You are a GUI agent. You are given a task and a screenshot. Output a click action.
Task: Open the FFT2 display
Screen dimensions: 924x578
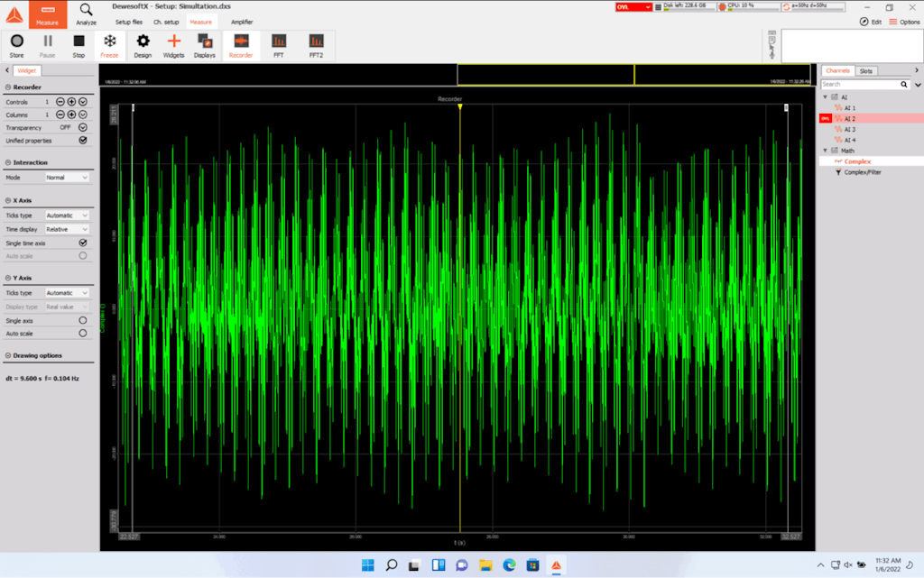click(x=316, y=45)
